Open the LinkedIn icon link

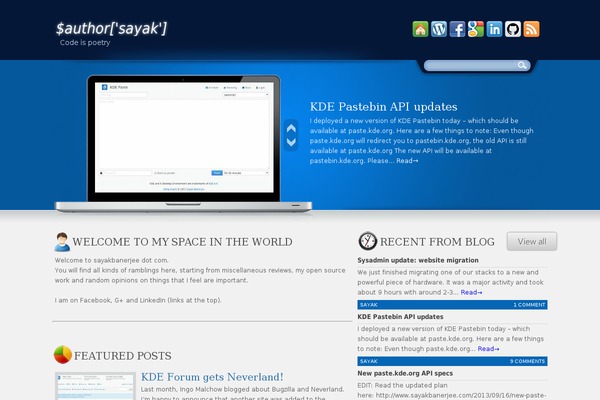click(494, 29)
